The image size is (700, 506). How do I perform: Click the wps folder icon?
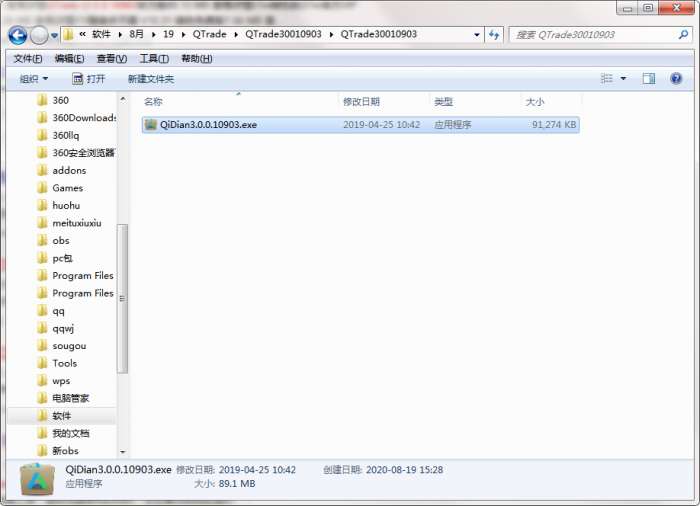click(42, 381)
